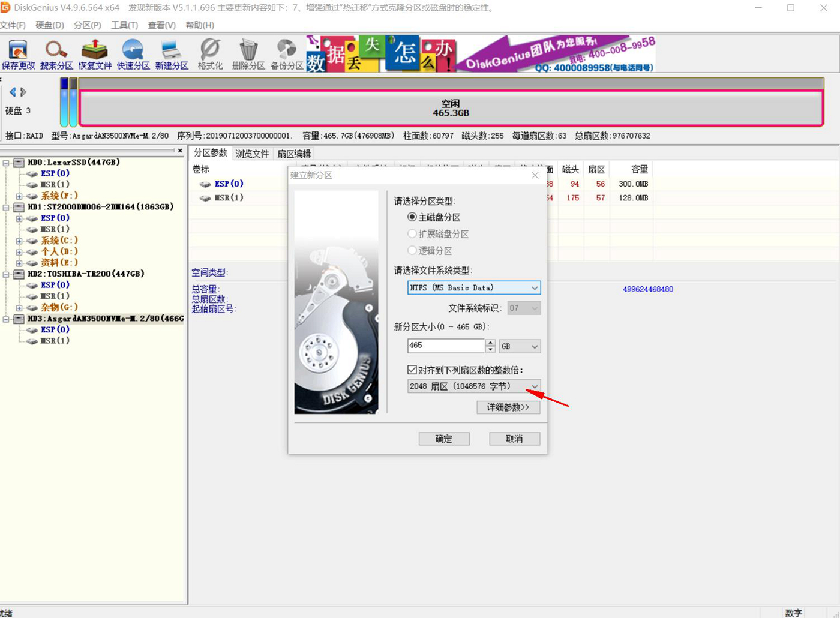Uncheck the sector alignment checkbox
The image size is (840, 618).
click(412, 370)
